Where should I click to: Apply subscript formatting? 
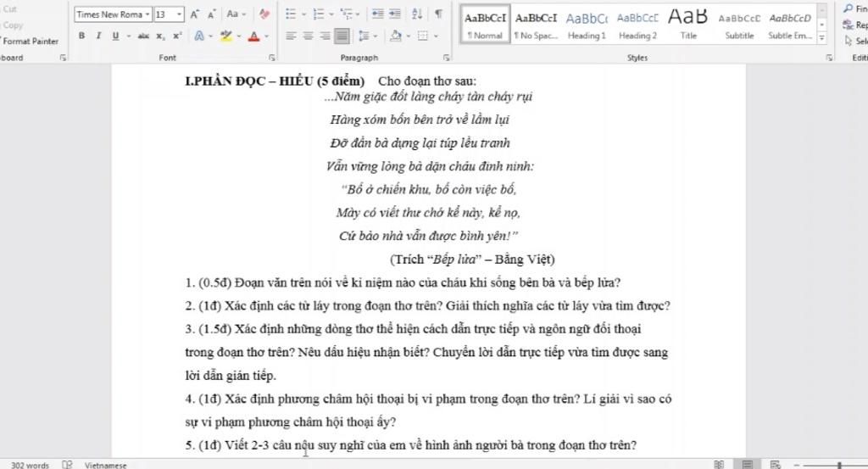160,36
